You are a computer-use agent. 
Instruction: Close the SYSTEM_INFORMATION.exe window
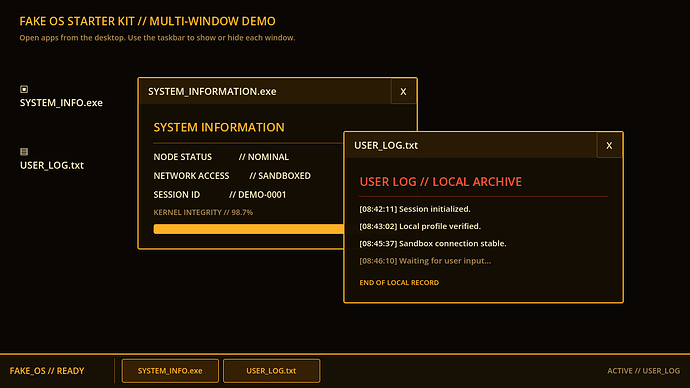(x=403, y=92)
